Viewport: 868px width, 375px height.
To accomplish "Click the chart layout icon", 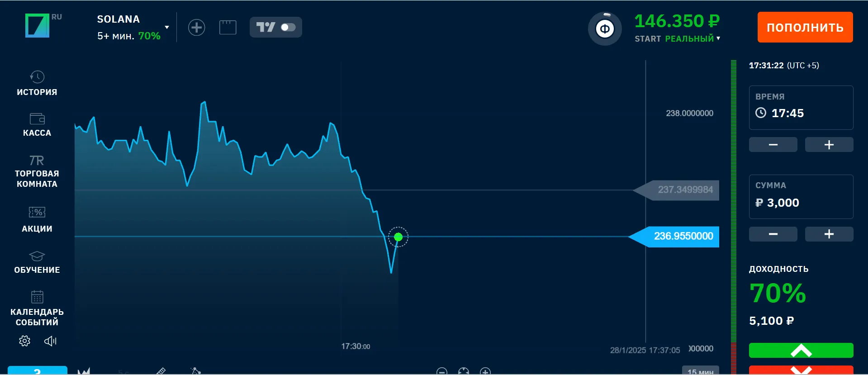I will (228, 28).
